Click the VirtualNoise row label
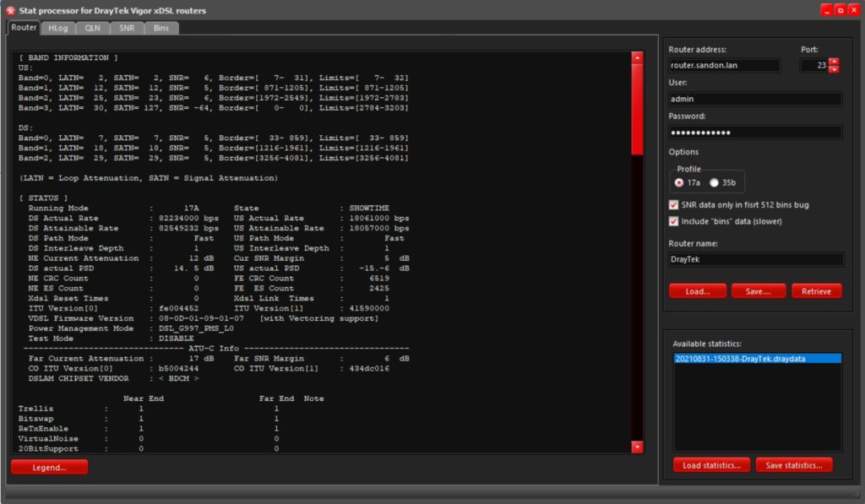865x504 pixels. coord(48,438)
